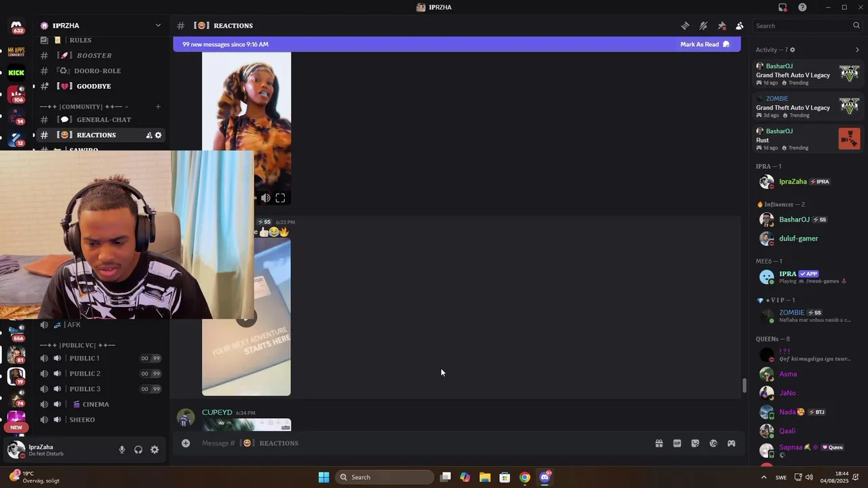Join the PUBLIC 1 voice channel
Image resolution: width=868 pixels, height=488 pixels.
click(101, 359)
